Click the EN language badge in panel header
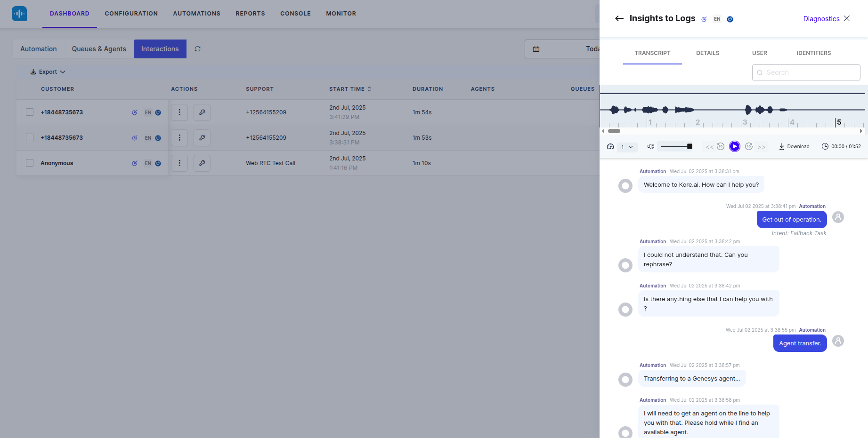868x438 pixels. [x=717, y=19]
